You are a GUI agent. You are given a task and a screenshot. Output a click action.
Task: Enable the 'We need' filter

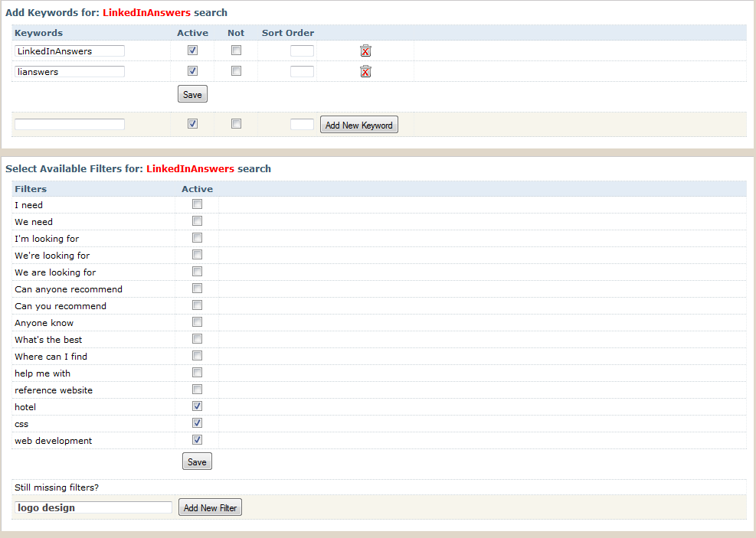tap(197, 221)
